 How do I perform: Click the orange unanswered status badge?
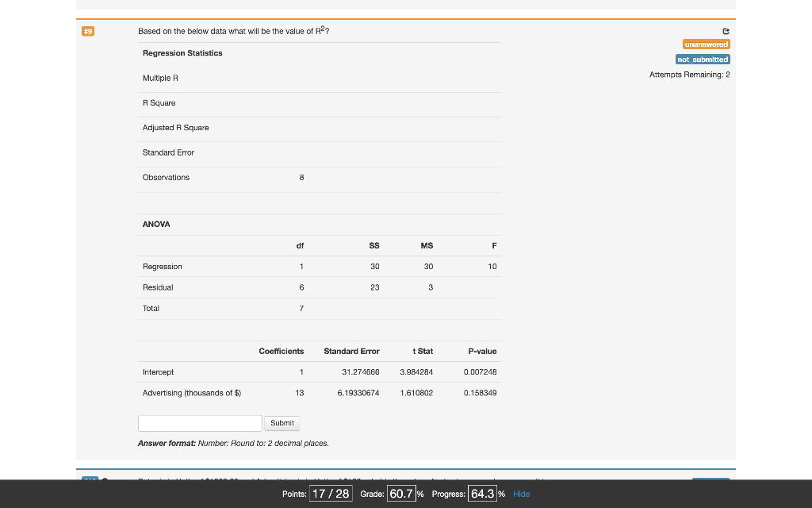point(706,44)
